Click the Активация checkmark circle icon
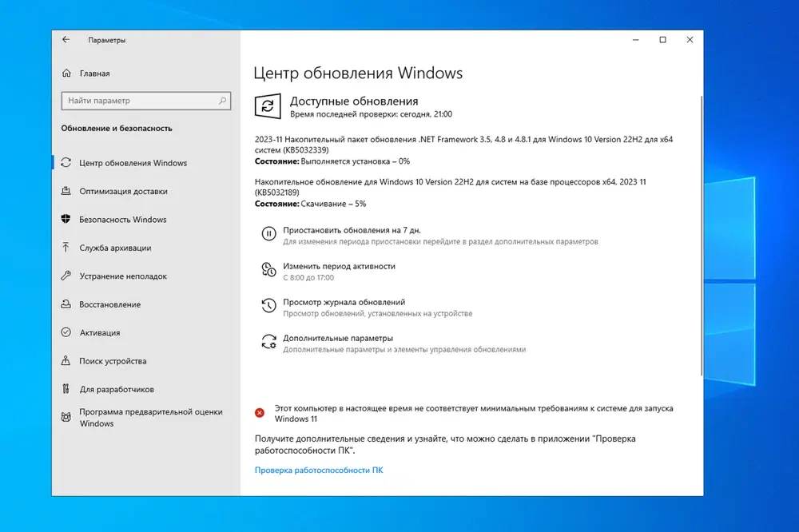Screen dimensions: 799x532 click(66, 332)
